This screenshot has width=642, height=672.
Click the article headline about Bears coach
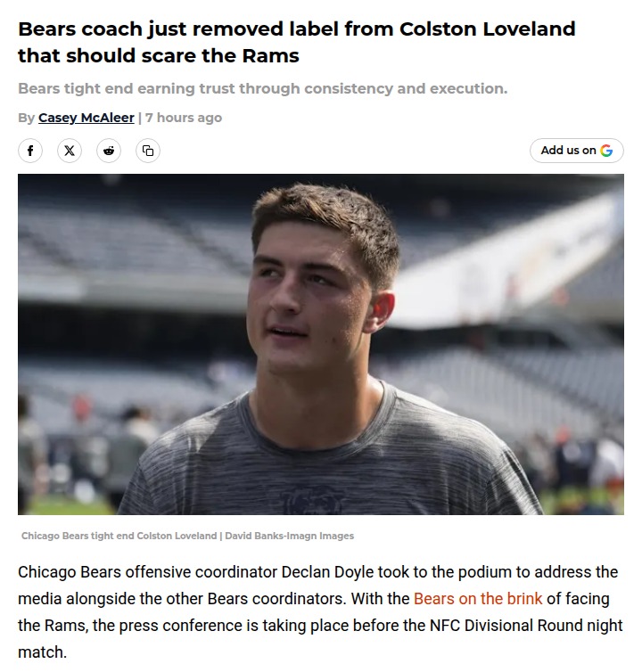click(x=296, y=42)
